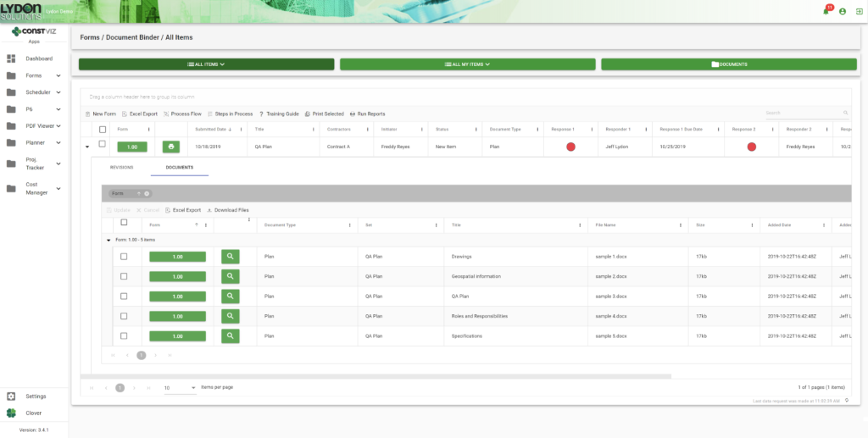Screen dimensions: 868x438
Task: Click the Download Files button
Action: (227, 209)
